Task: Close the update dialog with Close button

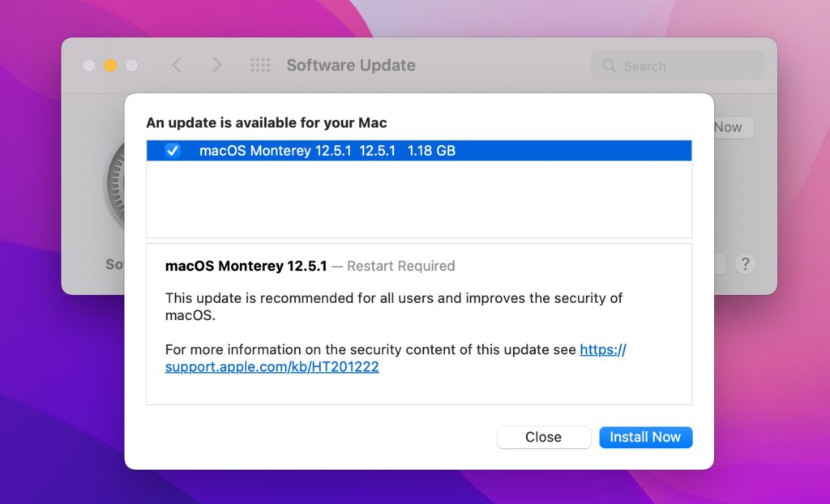Action: pyautogui.click(x=544, y=438)
